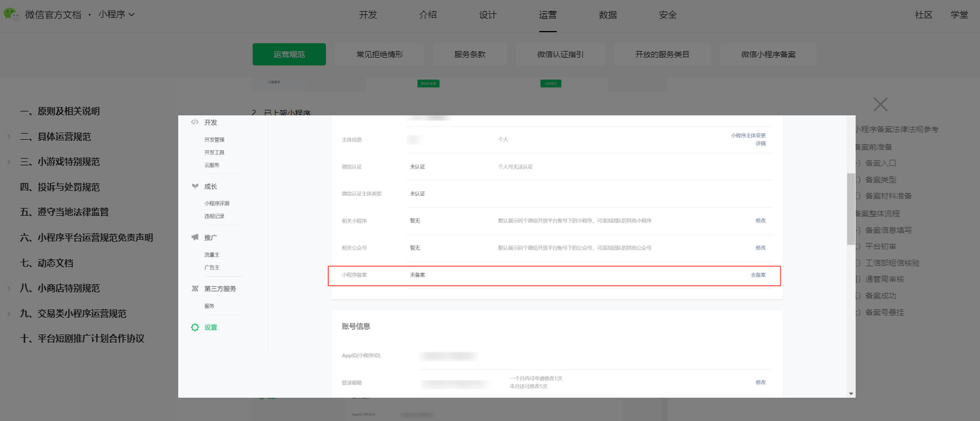Click the 成长 sprout icon in preview sidebar

tap(195, 186)
